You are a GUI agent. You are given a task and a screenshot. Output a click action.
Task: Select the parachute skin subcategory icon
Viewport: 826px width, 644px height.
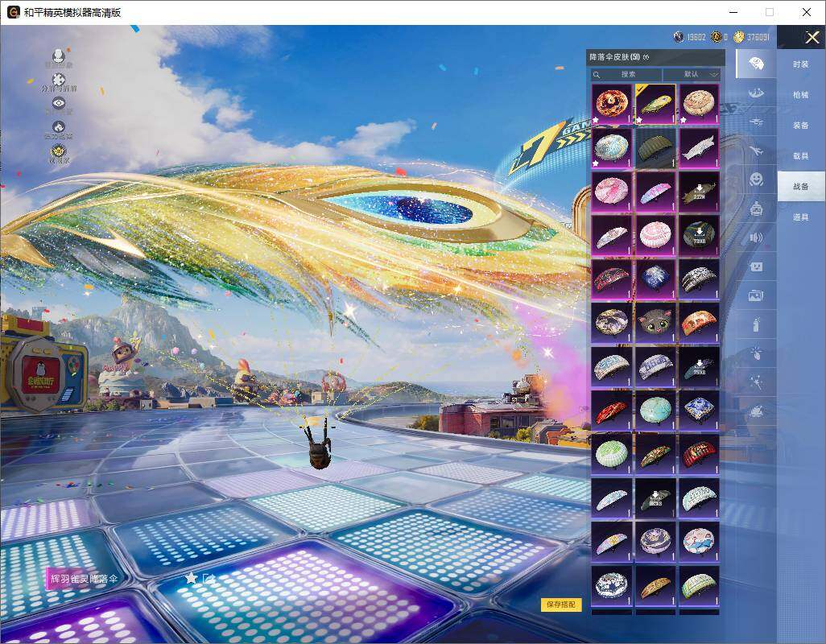[x=756, y=64]
